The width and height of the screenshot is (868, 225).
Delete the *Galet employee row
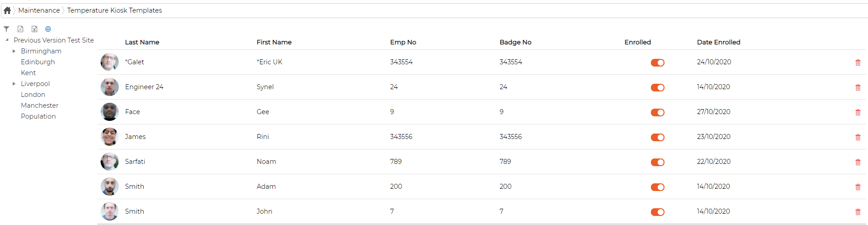858,62
